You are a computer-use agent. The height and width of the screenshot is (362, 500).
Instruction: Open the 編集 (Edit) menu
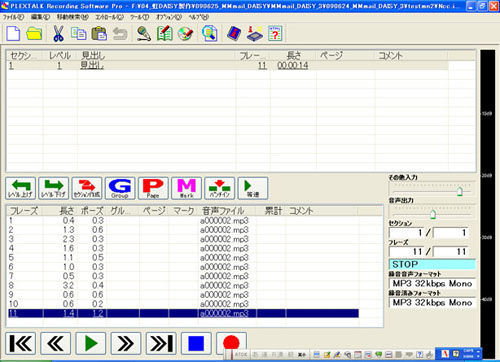(x=40, y=17)
